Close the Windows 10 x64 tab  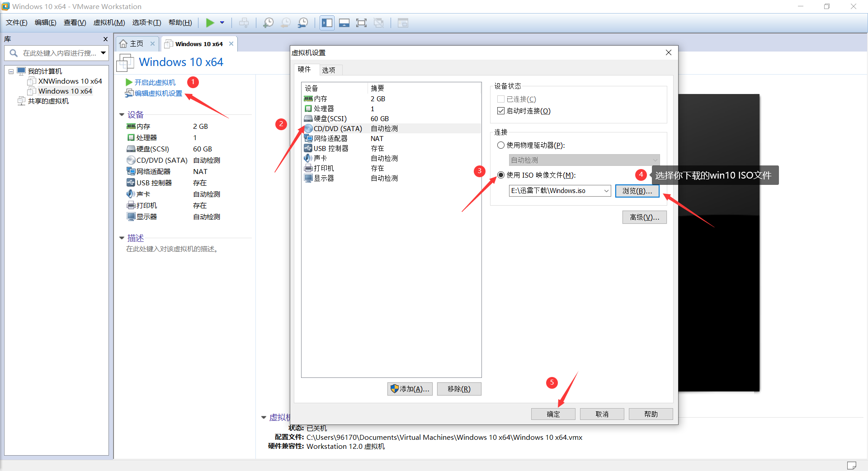231,44
